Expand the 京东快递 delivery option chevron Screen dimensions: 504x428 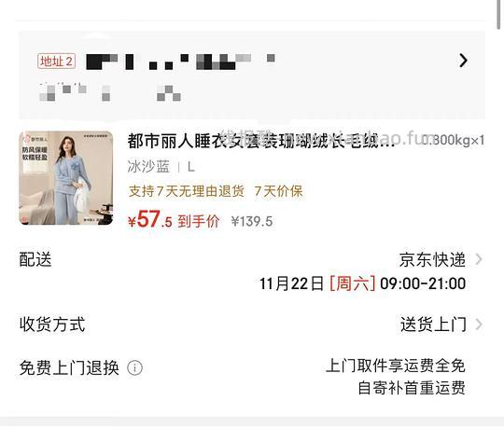[x=479, y=259]
